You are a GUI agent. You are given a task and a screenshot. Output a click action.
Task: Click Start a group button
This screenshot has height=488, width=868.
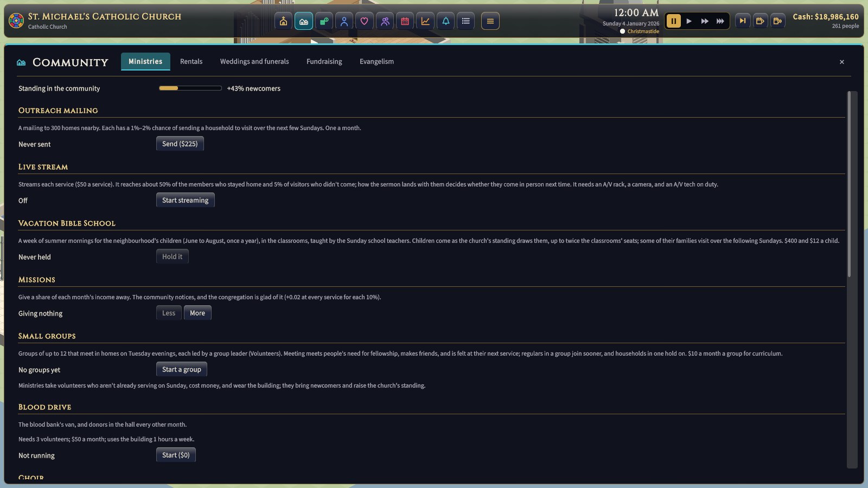click(182, 369)
